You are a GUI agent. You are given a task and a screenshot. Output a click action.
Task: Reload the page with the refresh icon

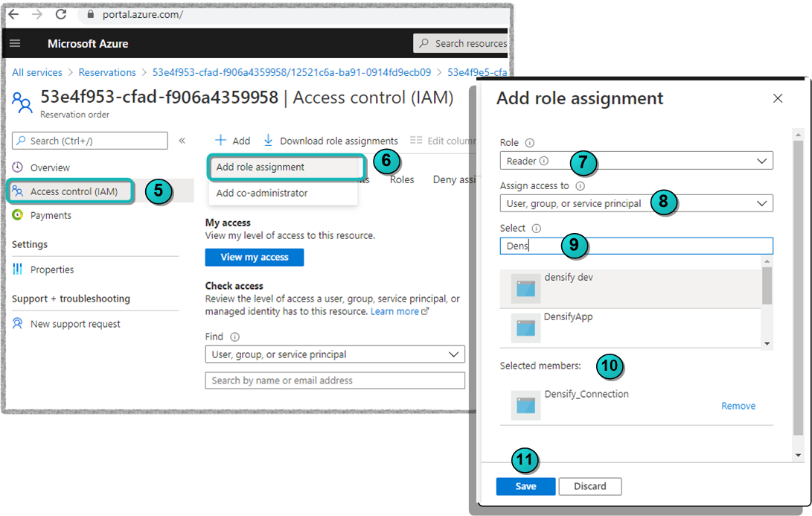pyautogui.click(x=61, y=14)
